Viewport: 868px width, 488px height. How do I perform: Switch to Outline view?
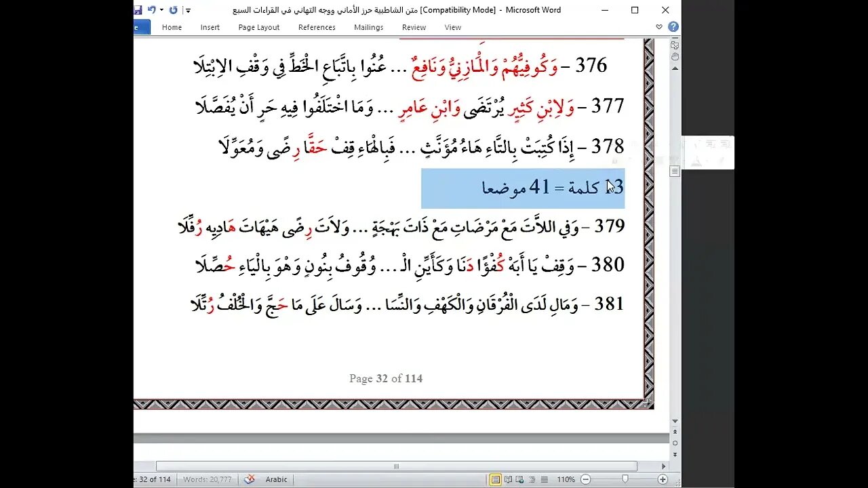click(532, 479)
